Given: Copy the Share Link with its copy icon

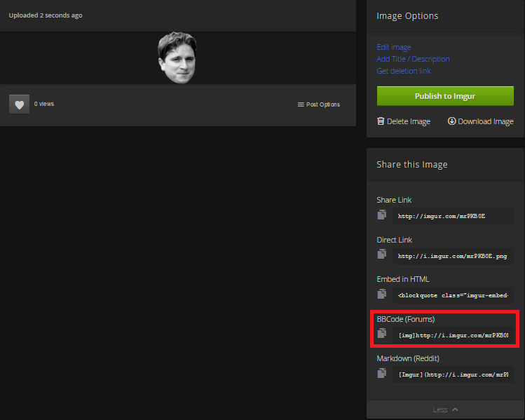Looking at the screenshot, I should click(x=382, y=215).
